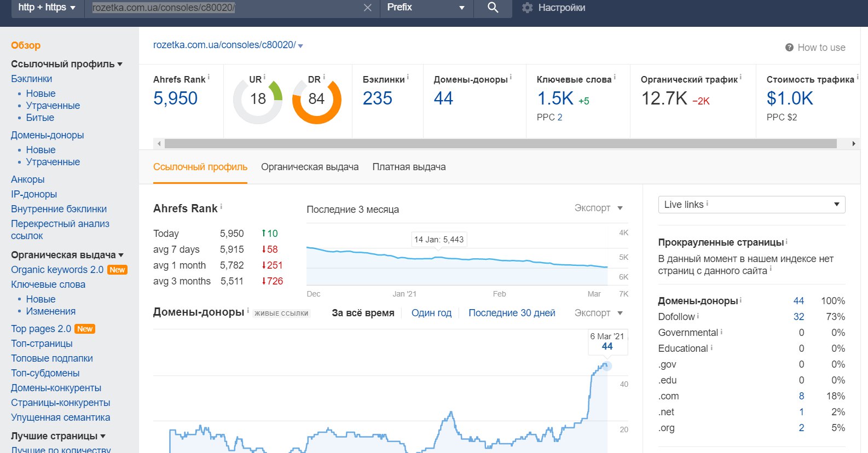This screenshot has width=868, height=453.
Task: Click Ключевые слова value 1.5K
Action: click(555, 98)
